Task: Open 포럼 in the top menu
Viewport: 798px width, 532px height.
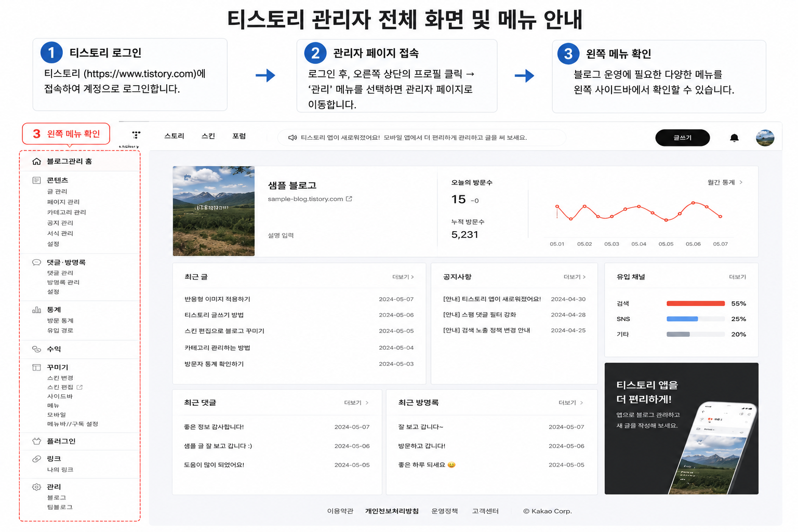Action: click(239, 136)
